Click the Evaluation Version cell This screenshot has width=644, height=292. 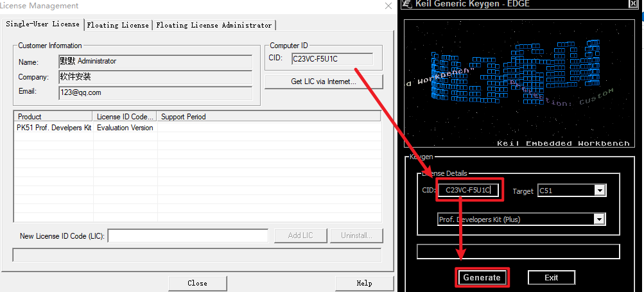click(125, 128)
